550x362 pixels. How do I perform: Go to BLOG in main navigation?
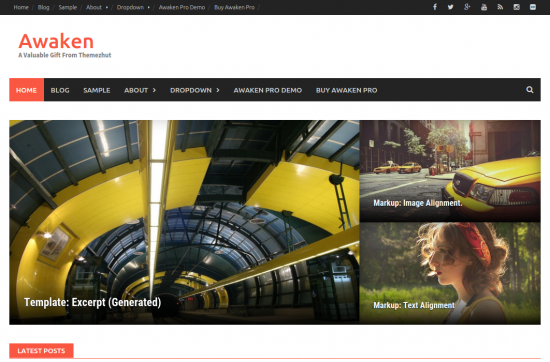(x=60, y=90)
